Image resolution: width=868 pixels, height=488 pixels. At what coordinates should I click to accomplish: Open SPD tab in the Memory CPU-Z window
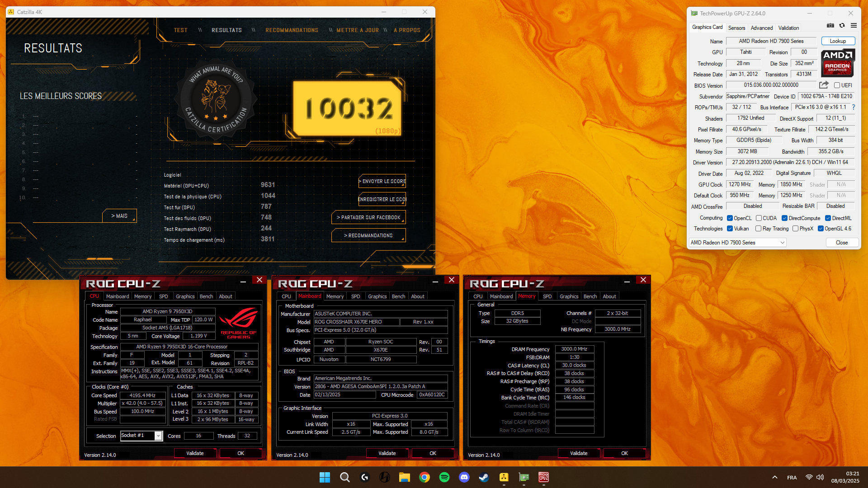[547, 296]
